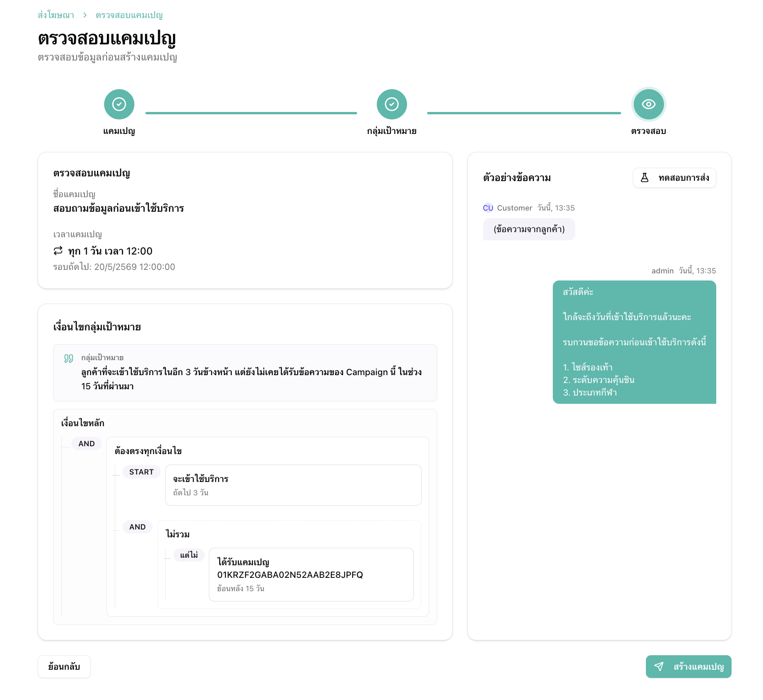Open the ส่งโฆษณา breadcrumb link
Screen dimensions: 763x700
[x=56, y=15]
